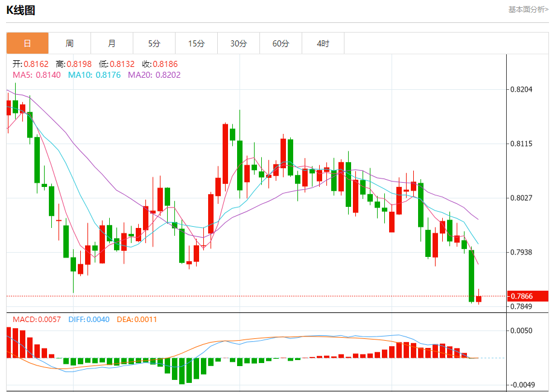Click the DIFF:0.0040 indicator label
Viewport: 552px width, 392px height.
click(89, 320)
